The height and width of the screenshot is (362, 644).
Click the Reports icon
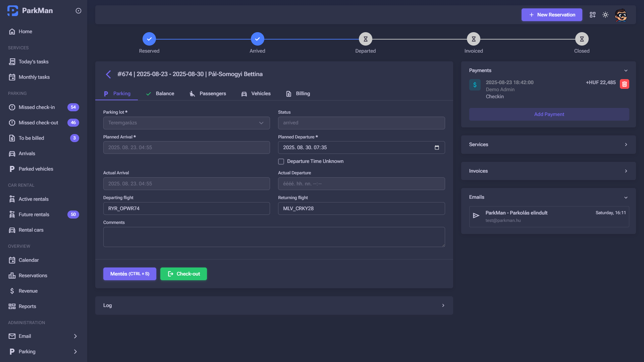pyautogui.click(x=12, y=306)
